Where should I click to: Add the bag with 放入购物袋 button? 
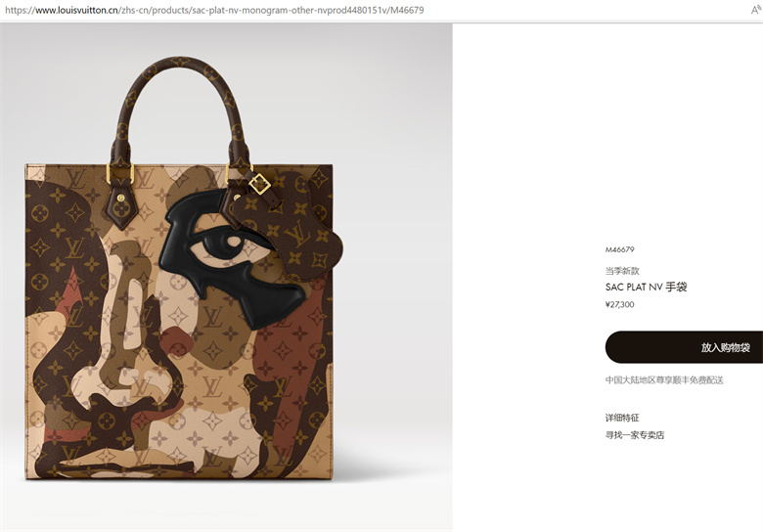[684, 347]
